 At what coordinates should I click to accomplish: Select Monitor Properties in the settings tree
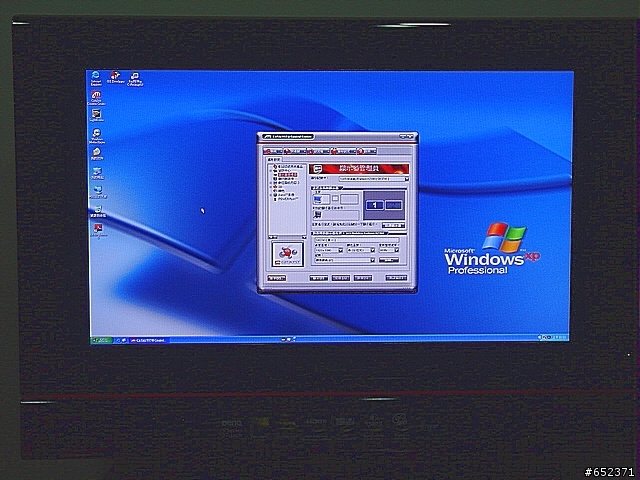(x=288, y=183)
